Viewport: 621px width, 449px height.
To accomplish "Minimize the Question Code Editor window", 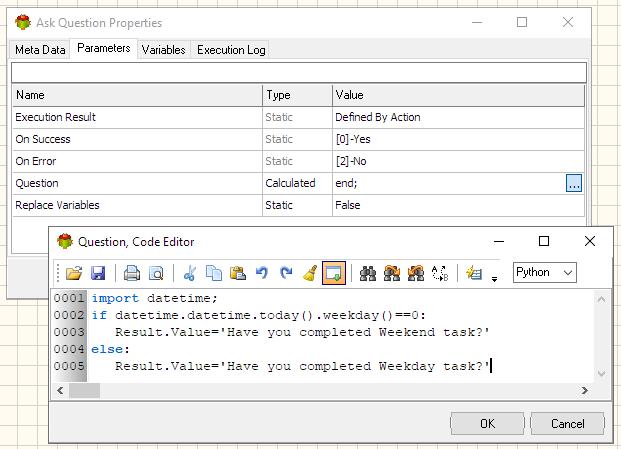I will tap(499, 241).
